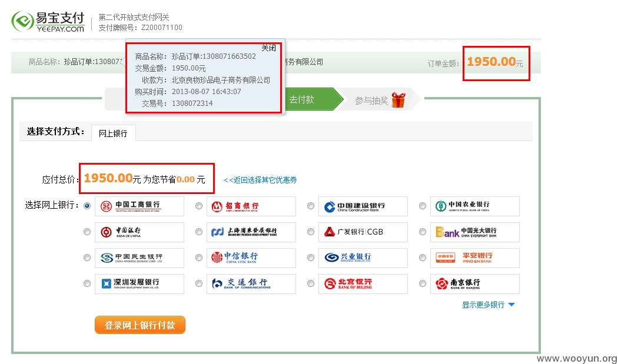The height and width of the screenshot is (364, 618).
Task: Expand 显示更多银行 bank list
Action: 489,305
